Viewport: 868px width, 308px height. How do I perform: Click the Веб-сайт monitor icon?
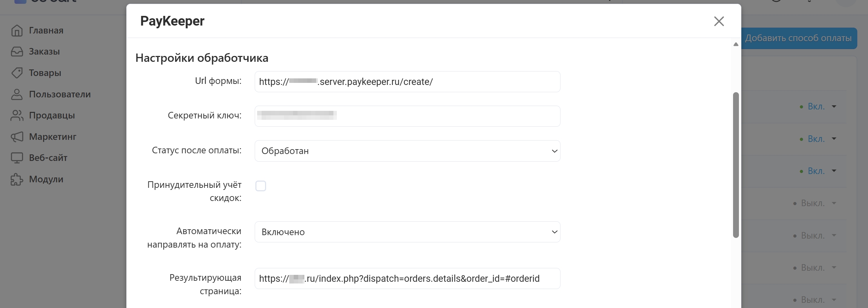[x=17, y=158]
